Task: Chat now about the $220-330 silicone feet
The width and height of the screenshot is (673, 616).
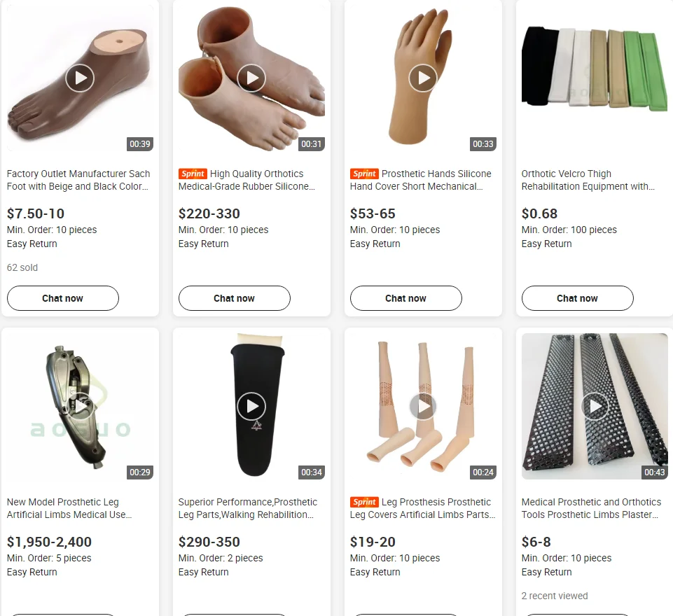Action: (x=235, y=298)
